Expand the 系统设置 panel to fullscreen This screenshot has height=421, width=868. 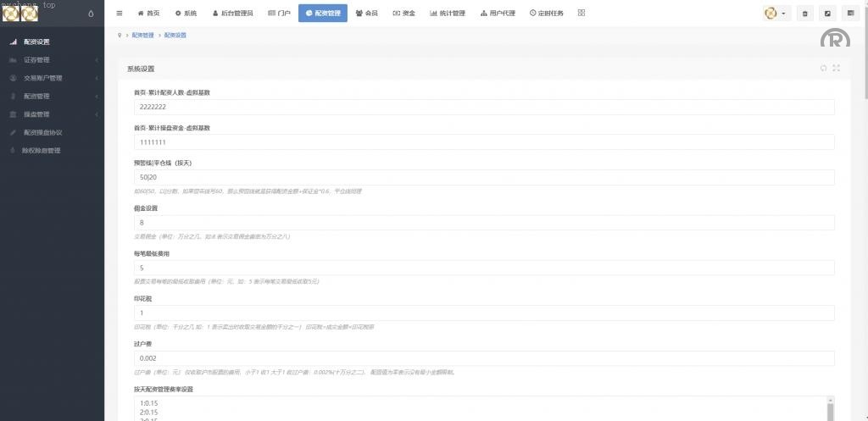(x=837, y=68)
